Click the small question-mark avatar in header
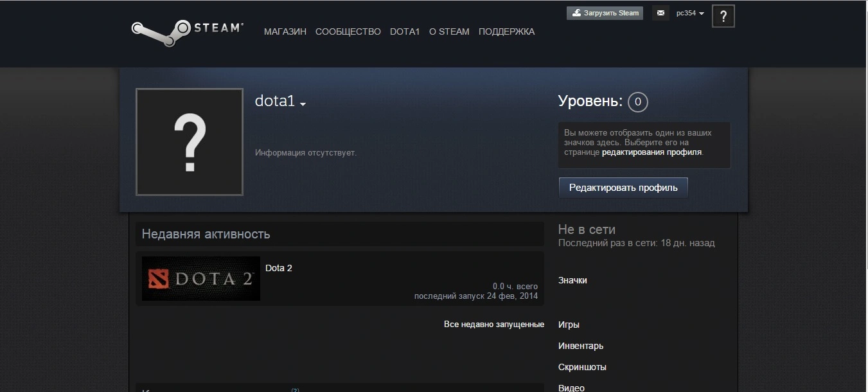 [x=723, y=16]
